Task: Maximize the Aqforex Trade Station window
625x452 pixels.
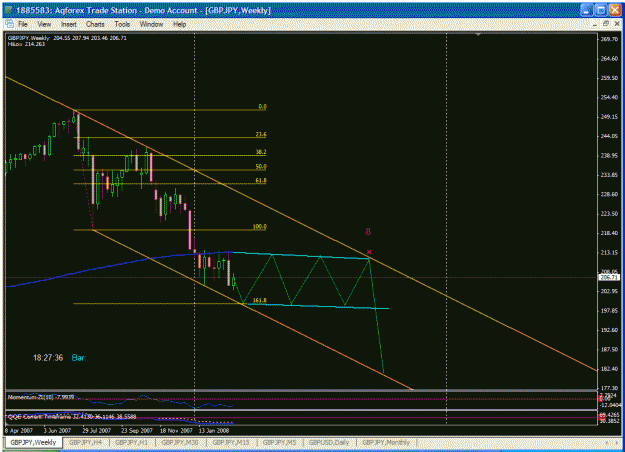Action: click(601, 10)
